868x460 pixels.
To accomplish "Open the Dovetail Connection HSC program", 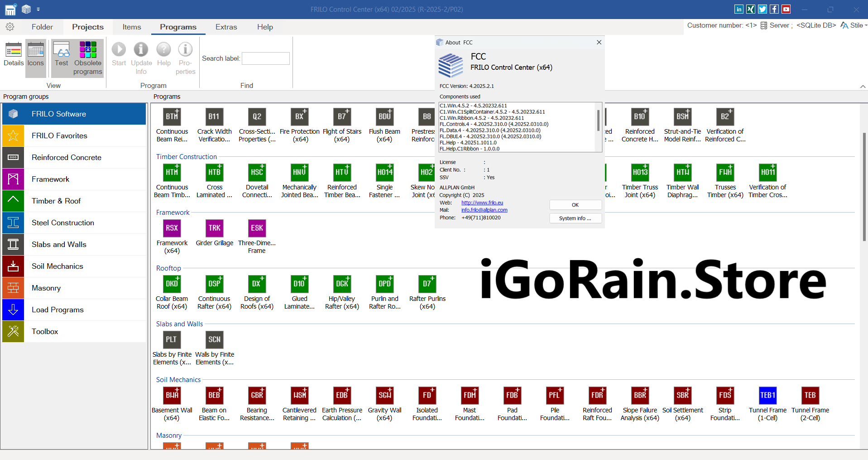I will [x=257, y=173].
